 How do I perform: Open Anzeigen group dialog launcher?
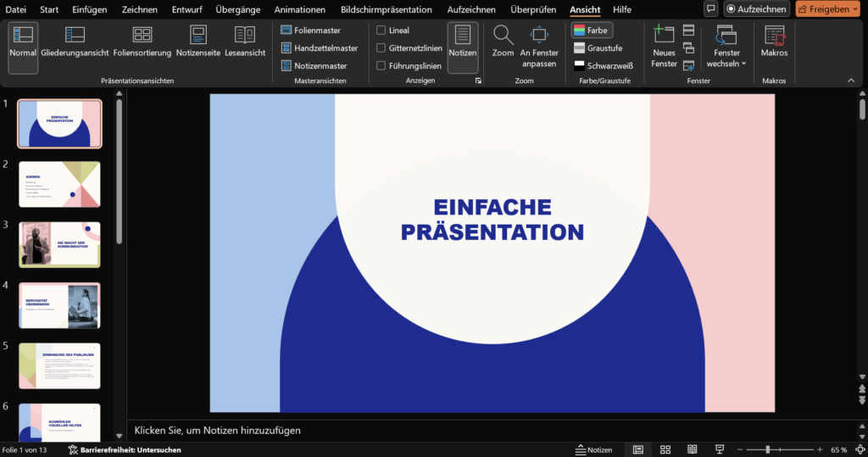point(478,81)
